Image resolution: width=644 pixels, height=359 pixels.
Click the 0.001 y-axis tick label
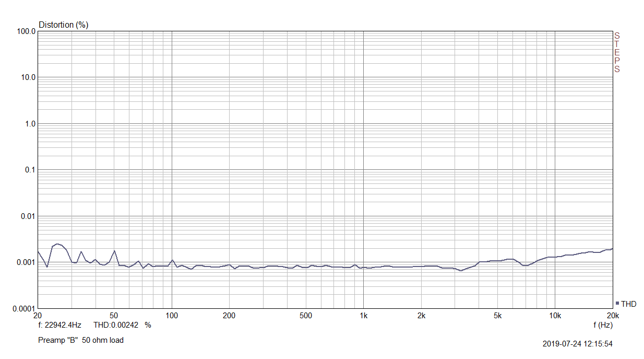(26, 262)
